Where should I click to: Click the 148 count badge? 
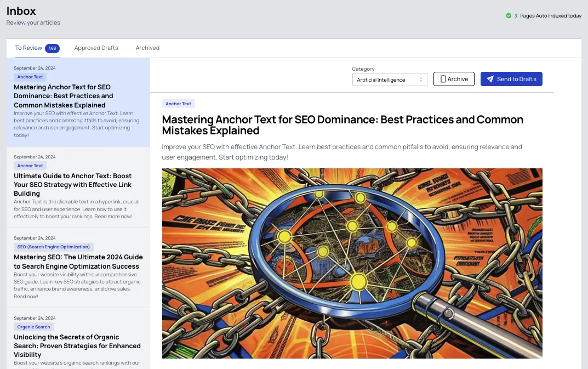(x=52, y=48)
